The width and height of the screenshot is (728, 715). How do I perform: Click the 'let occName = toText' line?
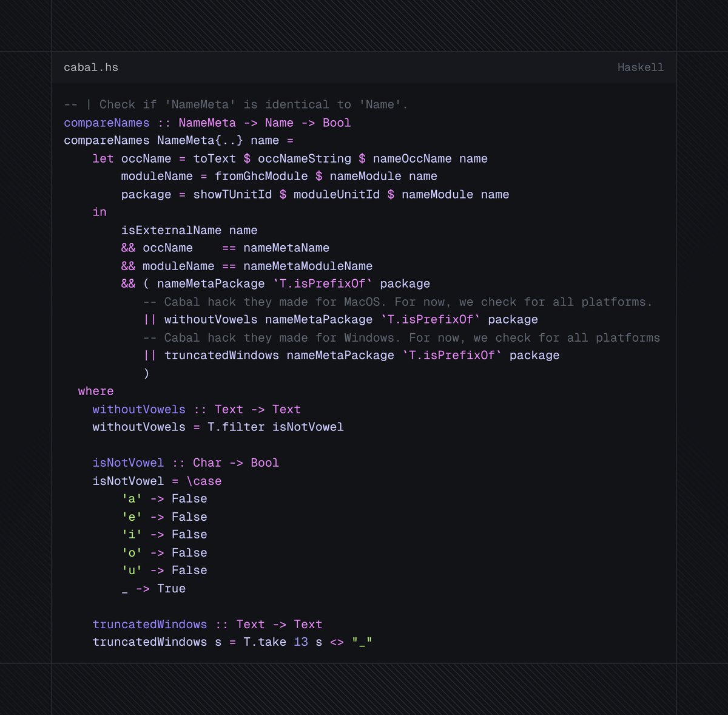coord(290,158)
